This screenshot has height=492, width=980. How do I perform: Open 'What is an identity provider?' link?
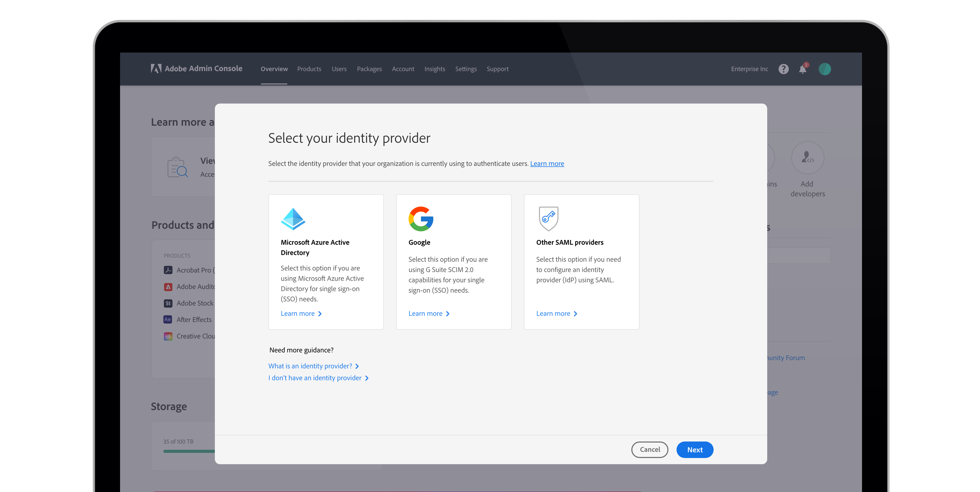pos(314,366)
